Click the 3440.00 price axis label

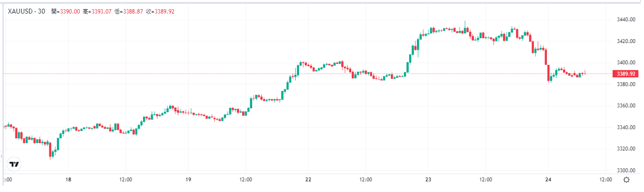tap(625, 19)
